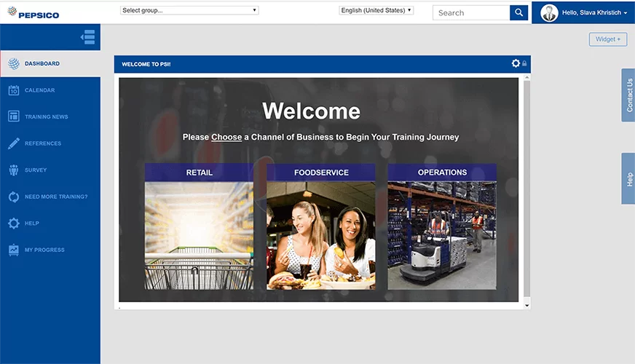Image resolution: width=635 pixels, height=364 pixels.
Task: Select the OPERATIONS channel header
Action: tap(442, 173)
